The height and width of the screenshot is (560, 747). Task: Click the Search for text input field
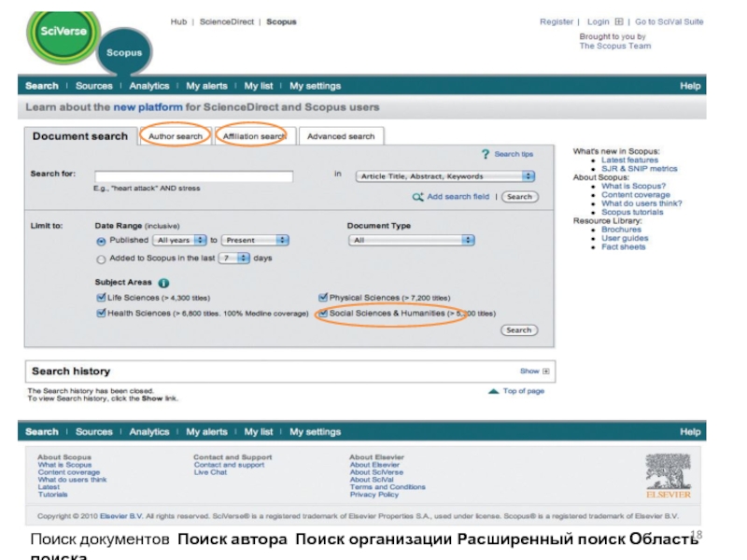point(193,176)
